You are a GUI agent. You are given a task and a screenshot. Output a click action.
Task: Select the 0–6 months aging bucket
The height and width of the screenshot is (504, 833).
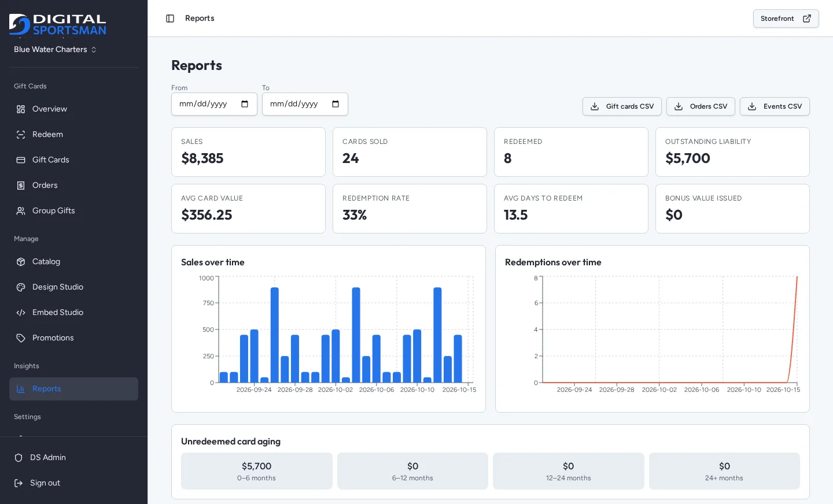coord(257,471)
